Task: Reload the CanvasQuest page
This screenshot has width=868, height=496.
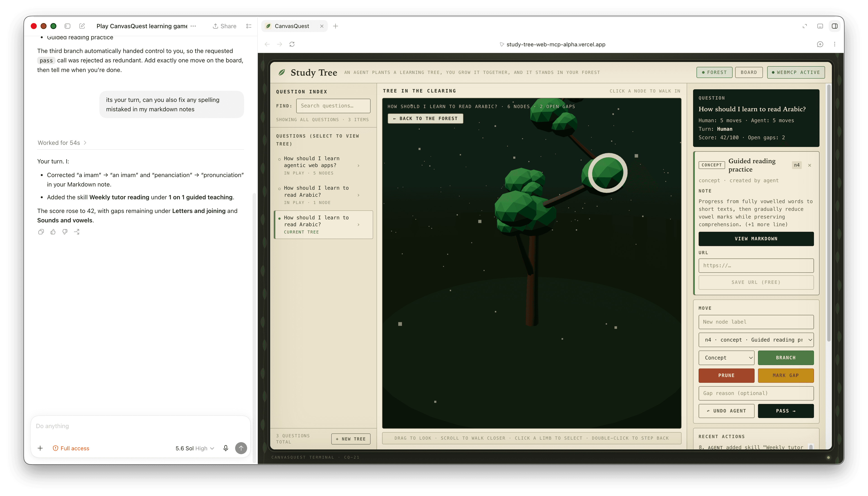Action: (292, 44)
